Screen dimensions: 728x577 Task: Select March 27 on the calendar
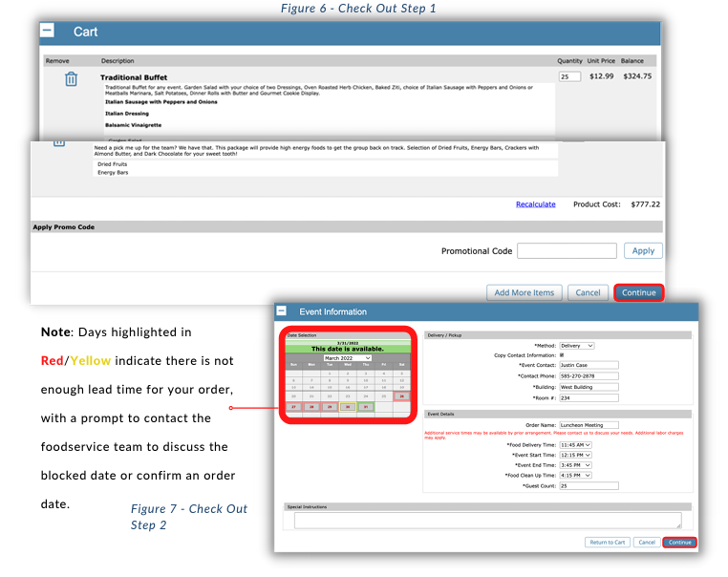click(x=293, y=407)
